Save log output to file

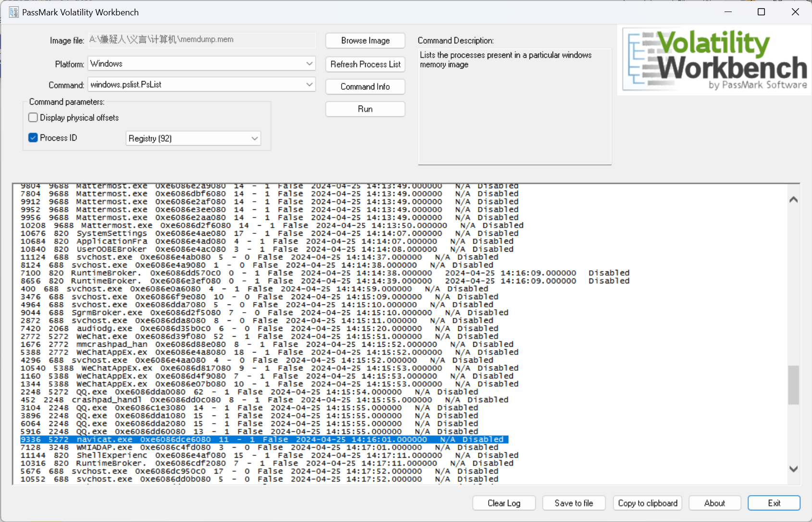pyautogui.click(x=574, y=503)
